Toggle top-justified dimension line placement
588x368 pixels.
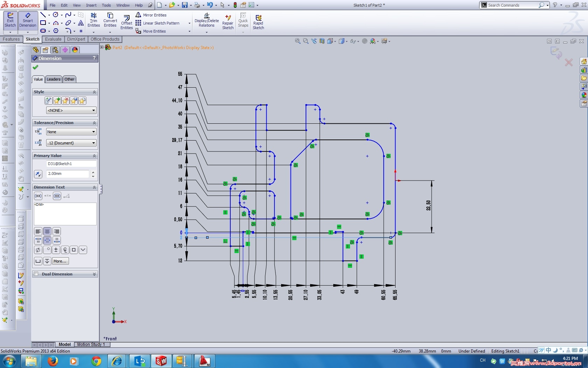click(x=38, y=240)
